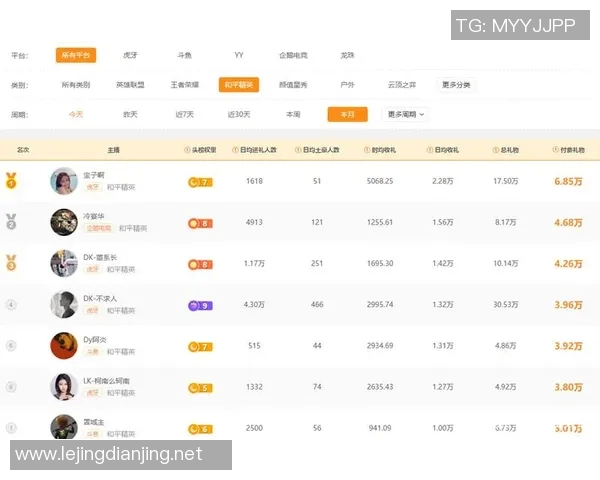Click the active 本月 period button

tap(347, 114)
